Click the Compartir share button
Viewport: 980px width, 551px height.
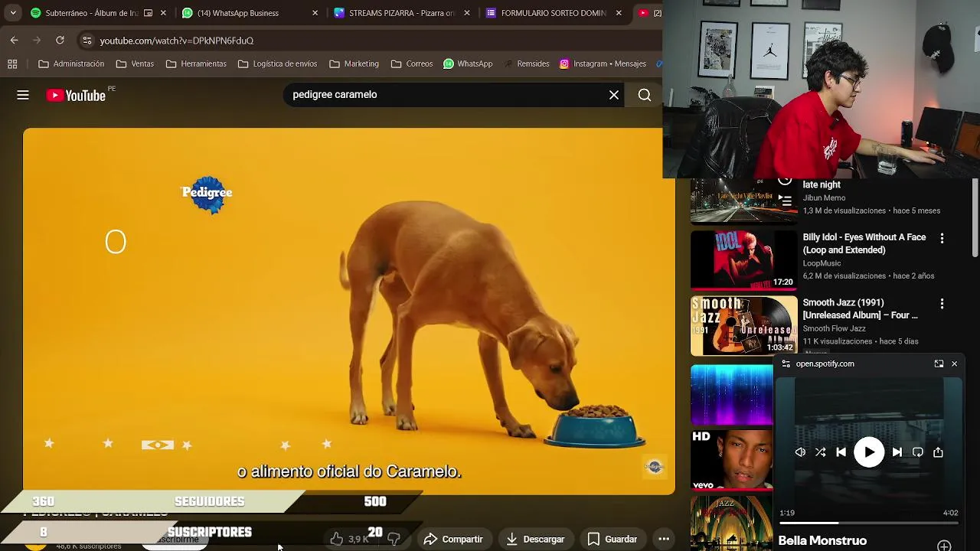tap(453, 539)
